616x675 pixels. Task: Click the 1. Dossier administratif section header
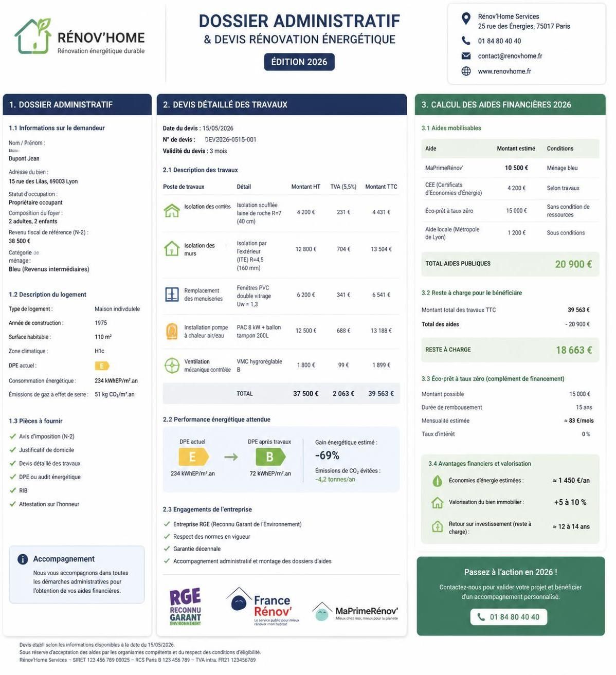tap(77, 104)
